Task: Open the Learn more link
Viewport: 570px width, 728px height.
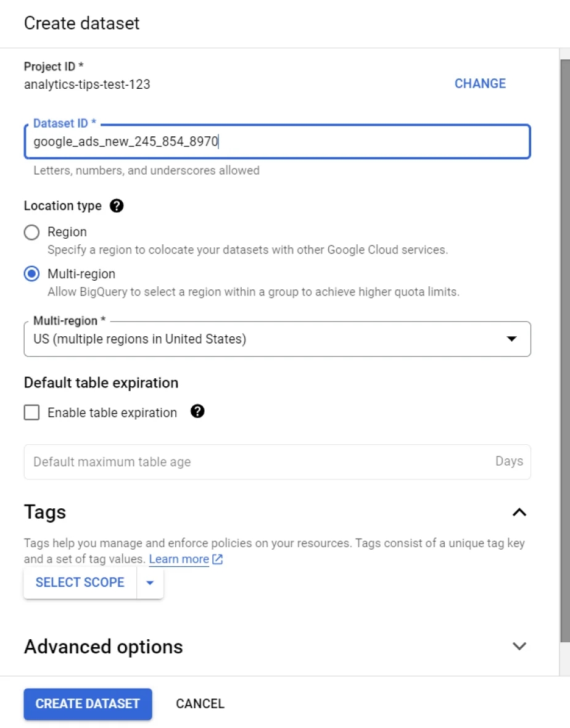Action: click(179, 559)
